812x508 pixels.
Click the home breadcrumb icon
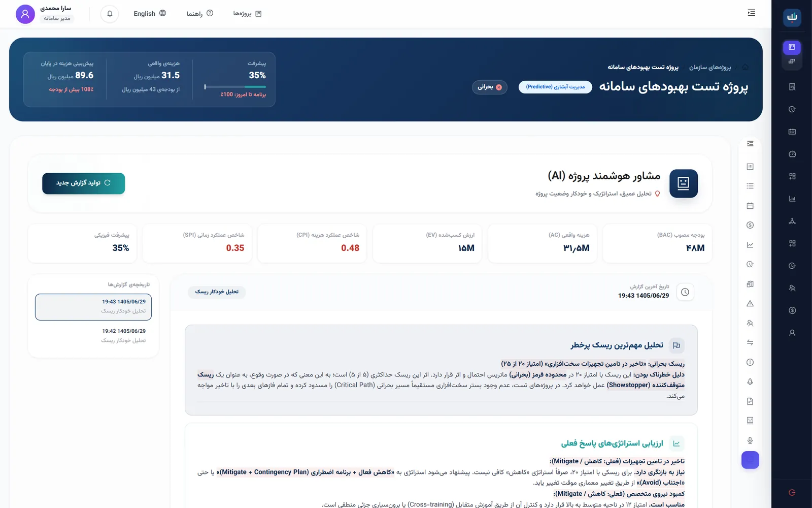pos(745,67)
